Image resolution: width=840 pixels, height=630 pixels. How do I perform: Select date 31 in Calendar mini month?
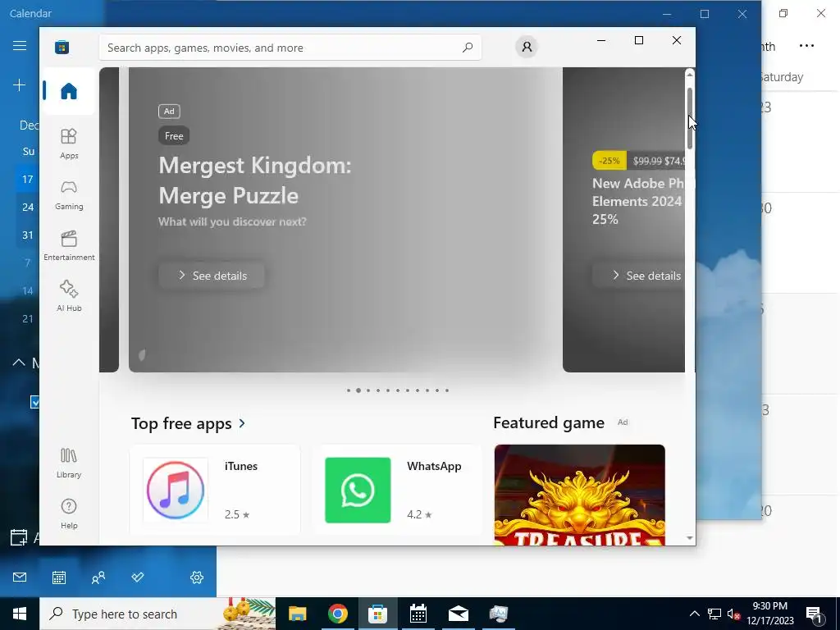coord(28,235)
